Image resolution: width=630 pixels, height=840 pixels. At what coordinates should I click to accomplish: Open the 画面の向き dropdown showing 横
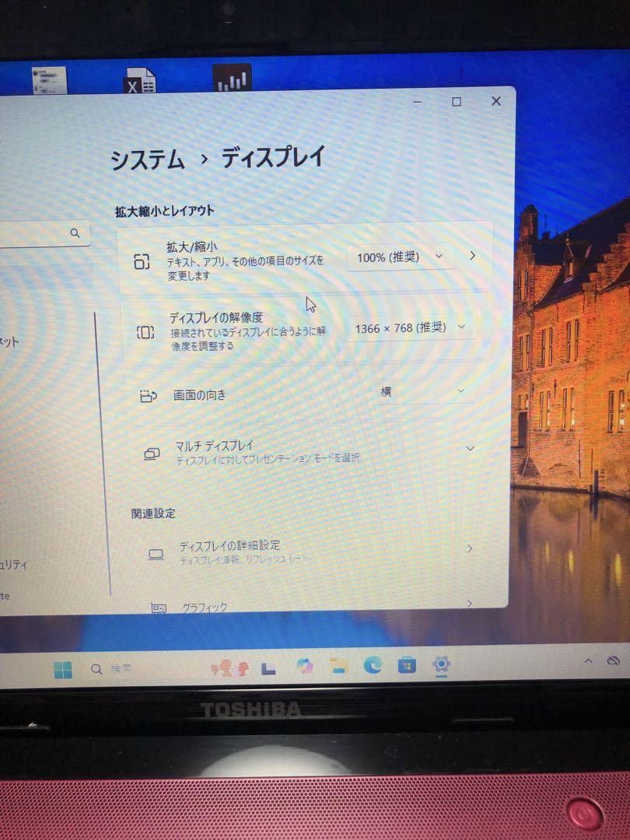[422, 391]
